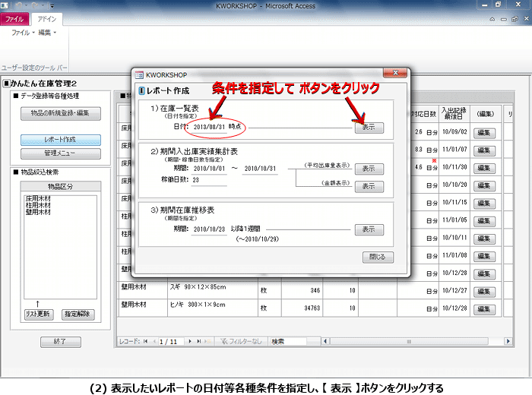The width and height of the screenshot is (532, 395).
Task: Select 壁用木材 in 物品区分 list
Action: [x=38, y=212]
